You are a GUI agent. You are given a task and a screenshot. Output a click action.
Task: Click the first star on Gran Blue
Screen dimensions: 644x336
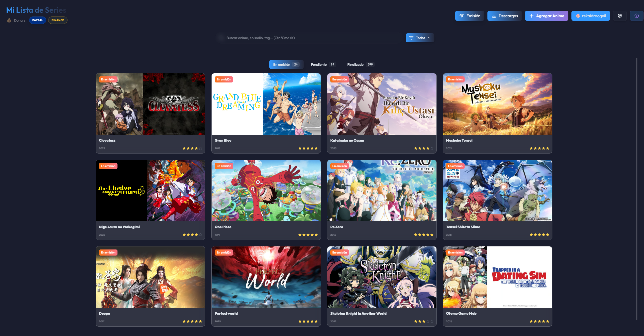300,148
